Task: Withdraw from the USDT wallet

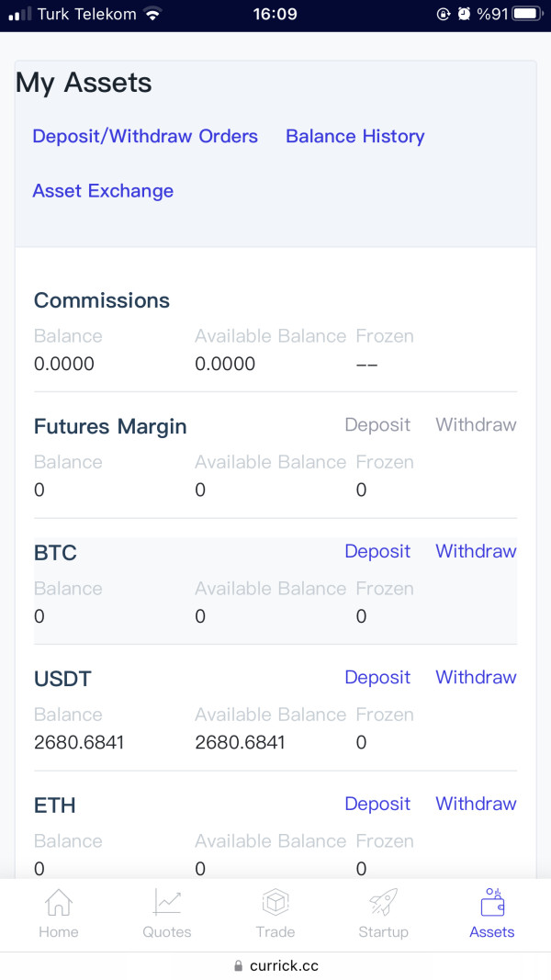Action: pyautogui.click(x=476, y=678)
